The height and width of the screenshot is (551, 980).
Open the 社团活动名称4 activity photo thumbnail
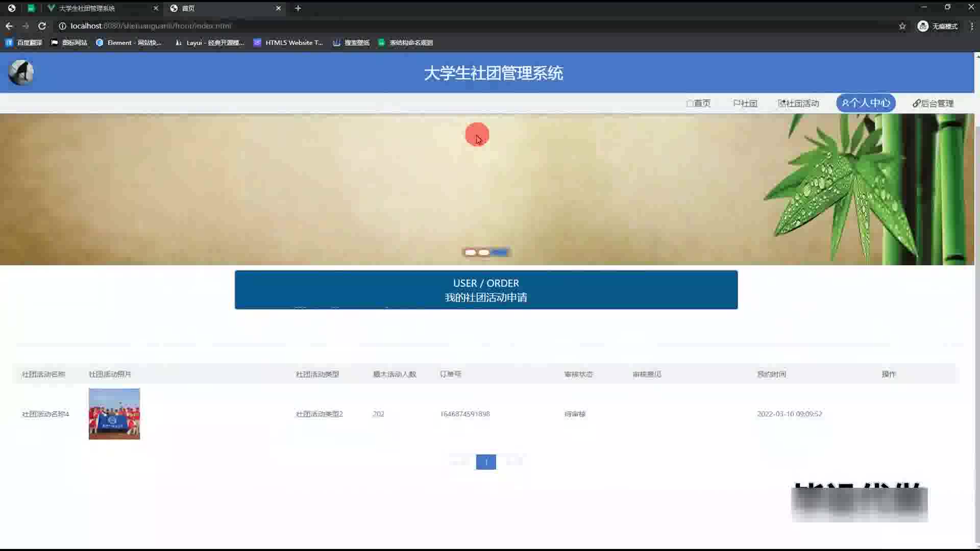point(114,414)
